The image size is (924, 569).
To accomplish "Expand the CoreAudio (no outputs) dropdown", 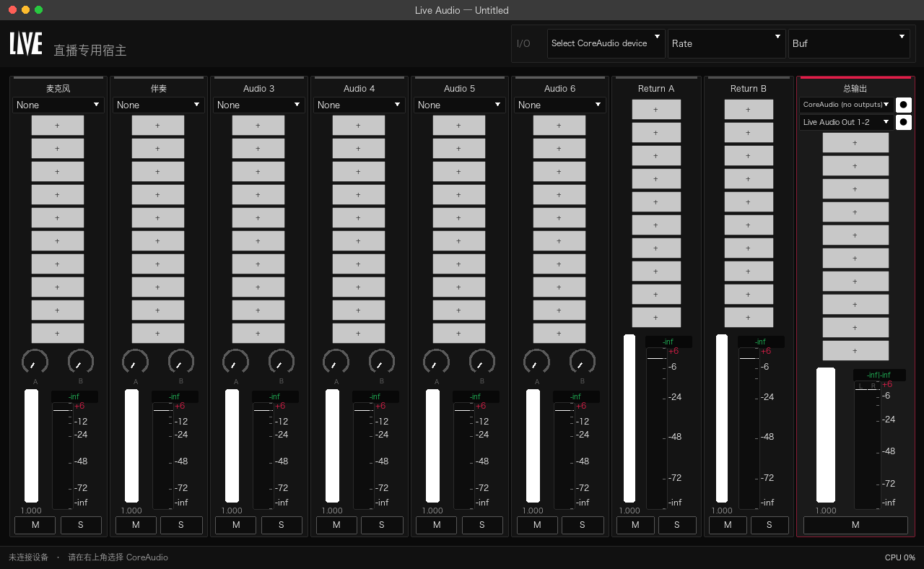I will [846, 105].
